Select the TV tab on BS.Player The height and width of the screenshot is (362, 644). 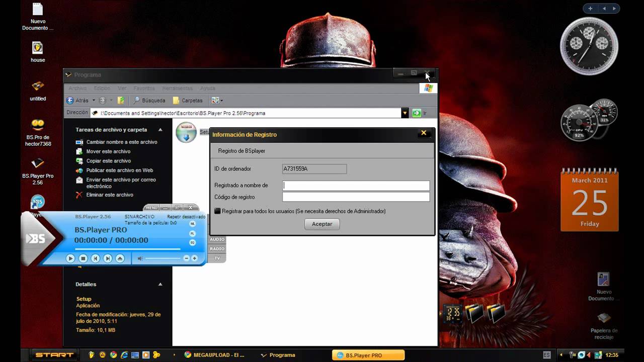pyautogui.click(x=217, y=258)
